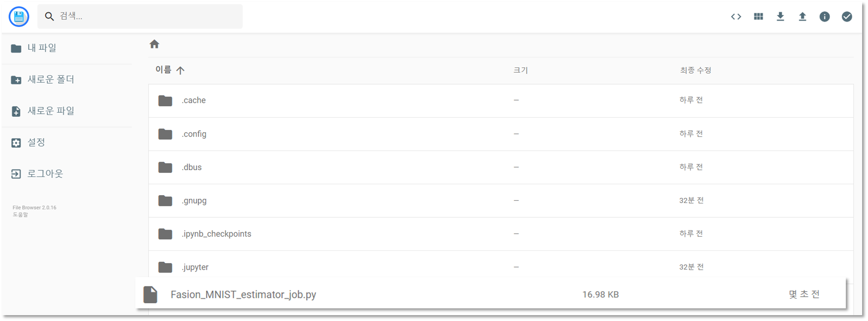This screenshot has height=321, width=868.
Task: Select the Fasion_MNIST_estimator_job.py file
Action: 491,294
